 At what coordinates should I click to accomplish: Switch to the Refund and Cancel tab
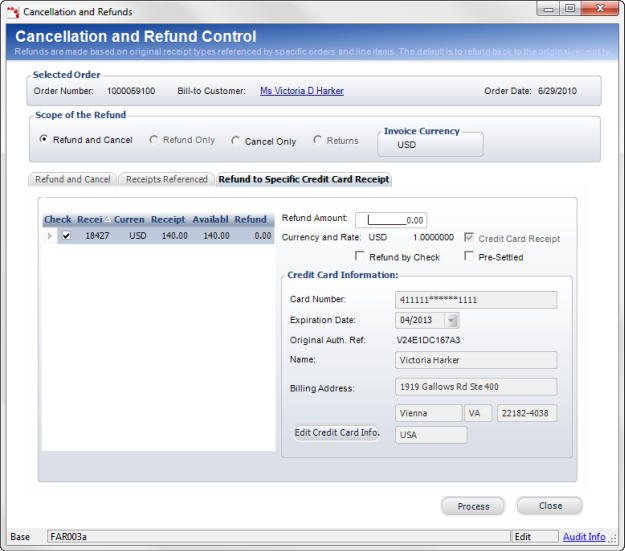pyautogui.click(x=73, y=180)
